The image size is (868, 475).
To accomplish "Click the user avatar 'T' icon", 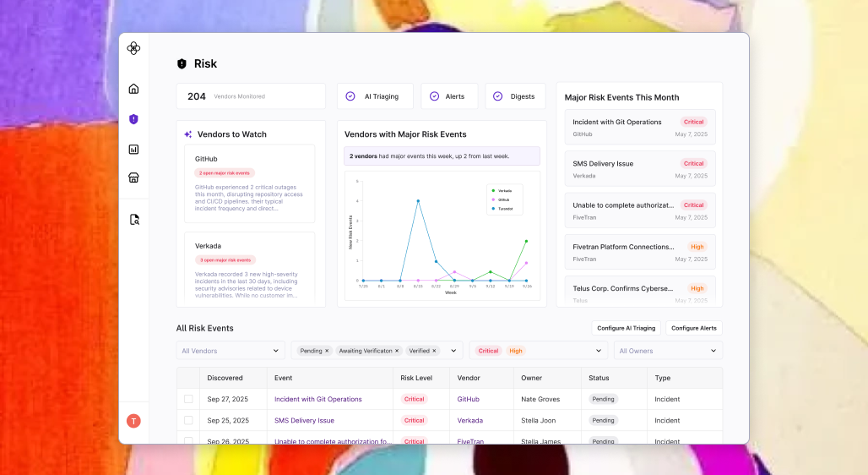I will (133, 421).
